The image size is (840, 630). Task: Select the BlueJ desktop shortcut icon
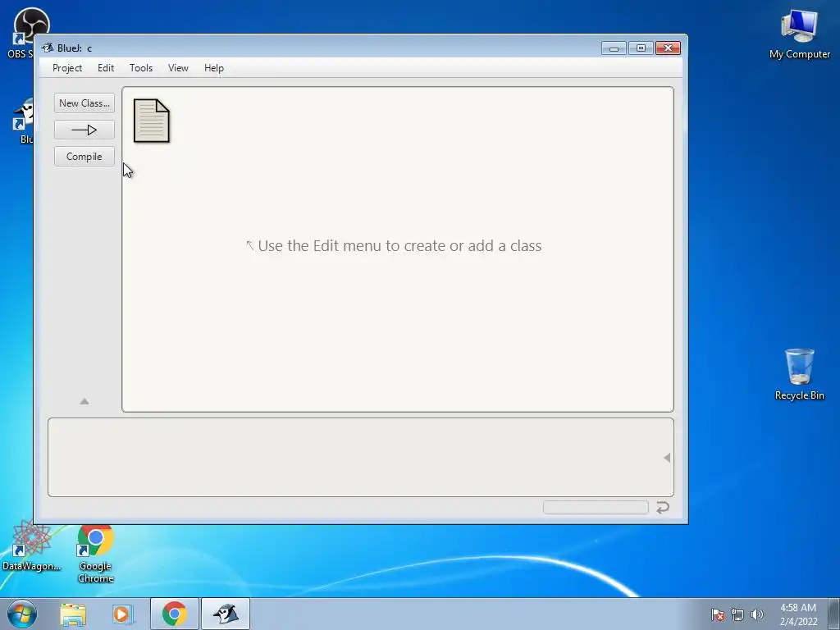(24, 121)
